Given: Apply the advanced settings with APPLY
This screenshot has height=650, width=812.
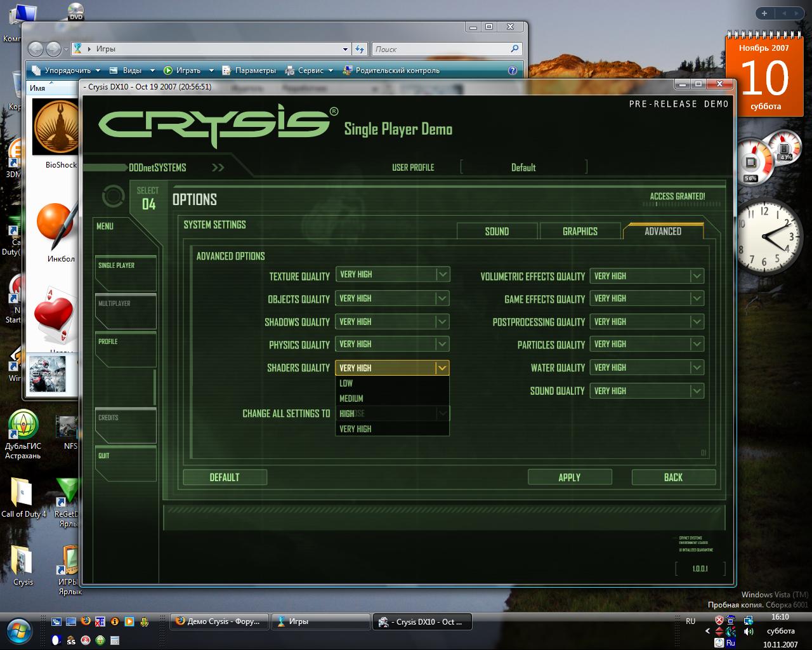Looking at the screenshot, I should pyautogui.click(x=570, y=477).
